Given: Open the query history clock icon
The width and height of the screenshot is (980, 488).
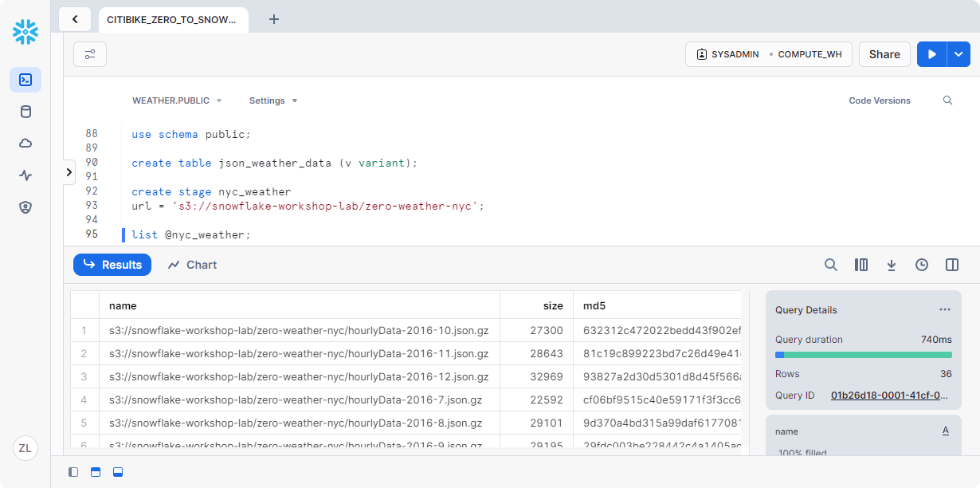Looking at the screenshot, I should (x=922, y=265).
